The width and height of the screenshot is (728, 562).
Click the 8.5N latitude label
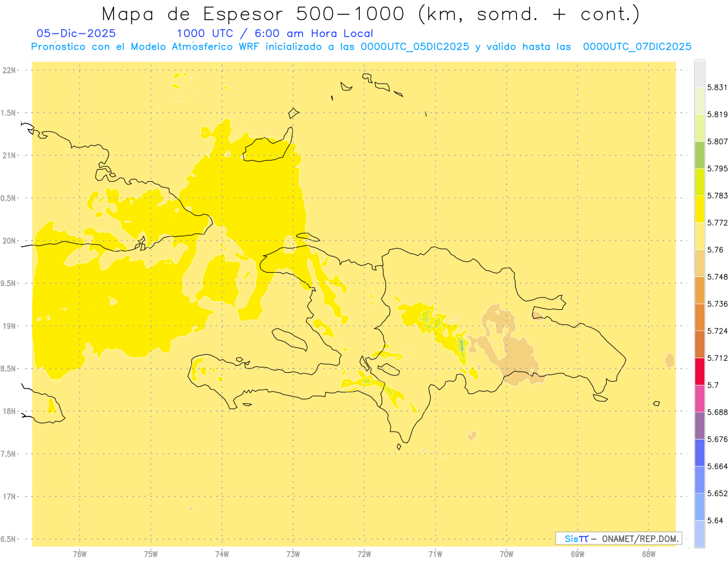[x=8, y=369]
